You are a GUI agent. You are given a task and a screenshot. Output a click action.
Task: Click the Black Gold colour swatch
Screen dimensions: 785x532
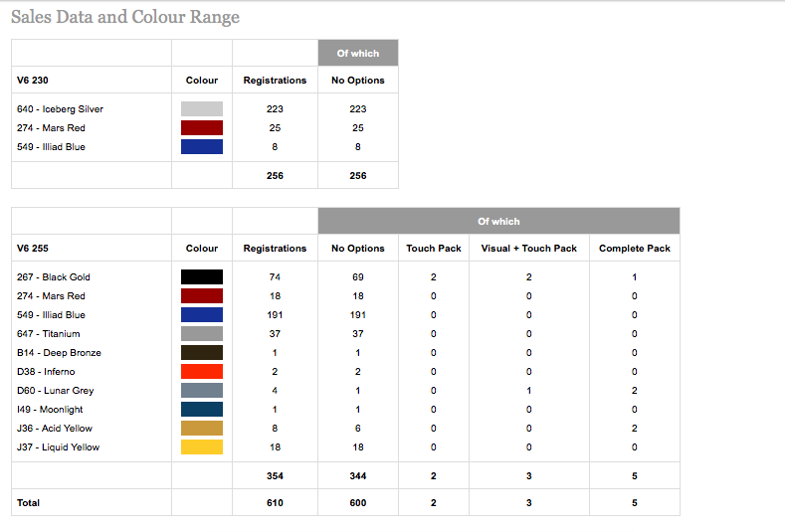202,276
